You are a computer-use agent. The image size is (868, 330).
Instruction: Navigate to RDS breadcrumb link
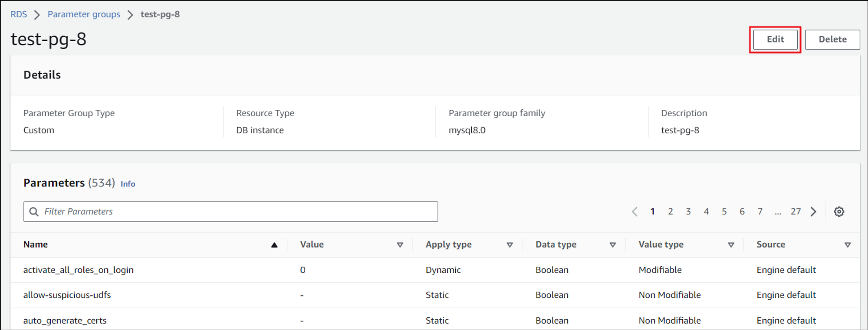tap(19, 14)
